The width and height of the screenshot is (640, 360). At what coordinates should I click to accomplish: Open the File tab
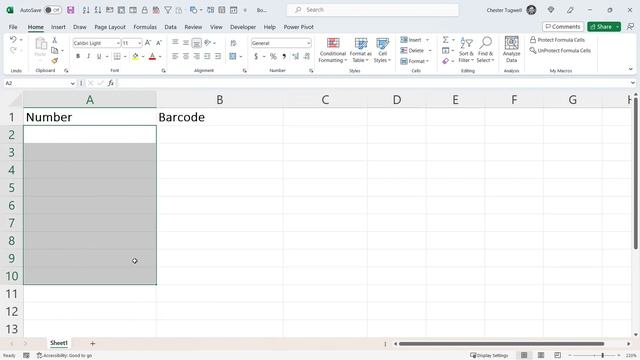click(13, 27)
